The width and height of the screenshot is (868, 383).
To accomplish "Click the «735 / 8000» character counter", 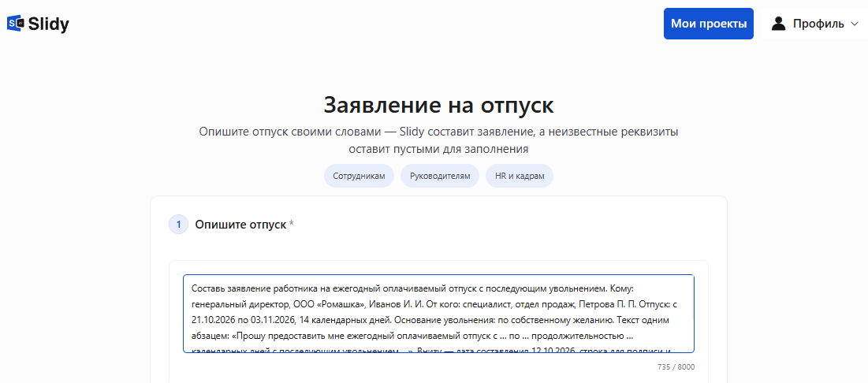I will coord(676,367).
